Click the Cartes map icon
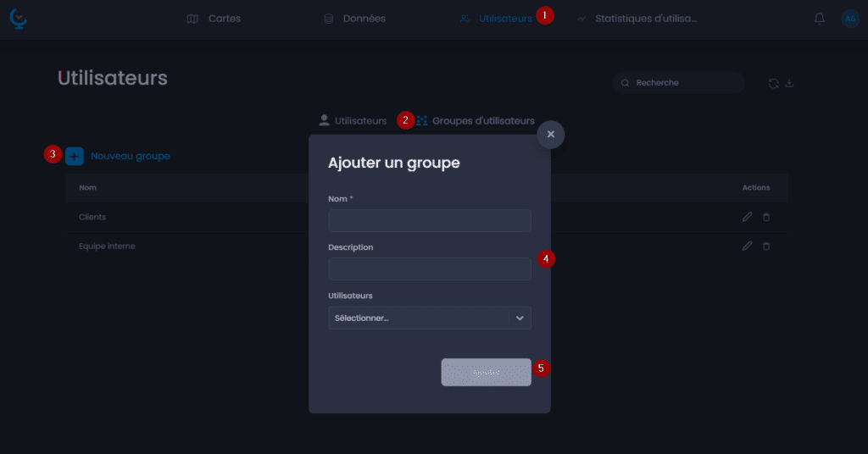 tap(192, 19)
